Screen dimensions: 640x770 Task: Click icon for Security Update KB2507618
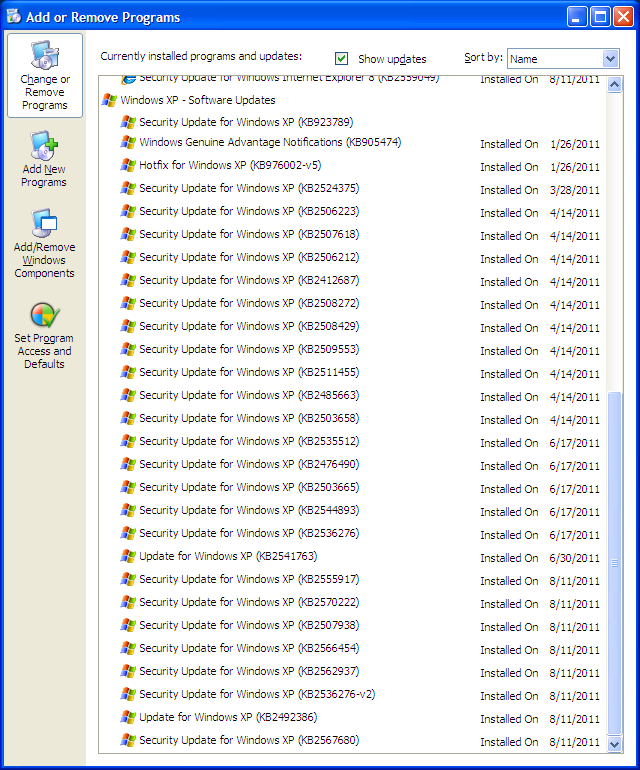pos(128,234)
